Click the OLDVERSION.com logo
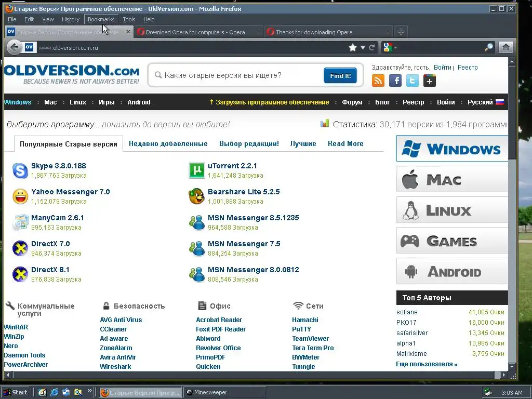 [x=72, y=74]
